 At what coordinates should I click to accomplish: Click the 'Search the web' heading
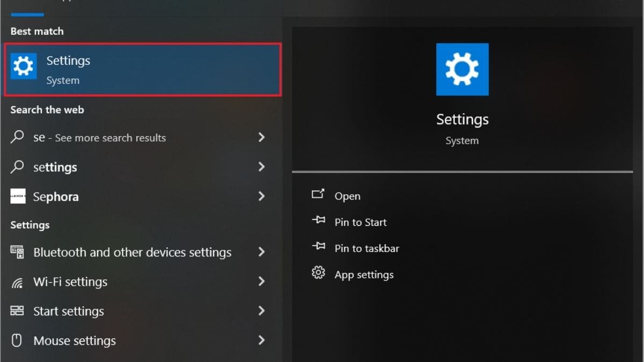click(47, 109)
